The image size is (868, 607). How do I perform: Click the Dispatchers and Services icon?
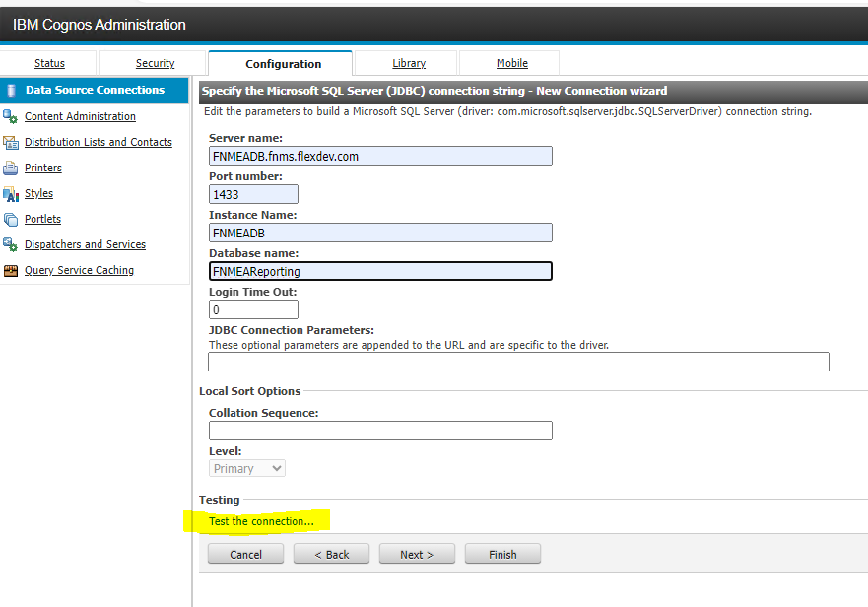pyautogui.click(x=10, y=244)
